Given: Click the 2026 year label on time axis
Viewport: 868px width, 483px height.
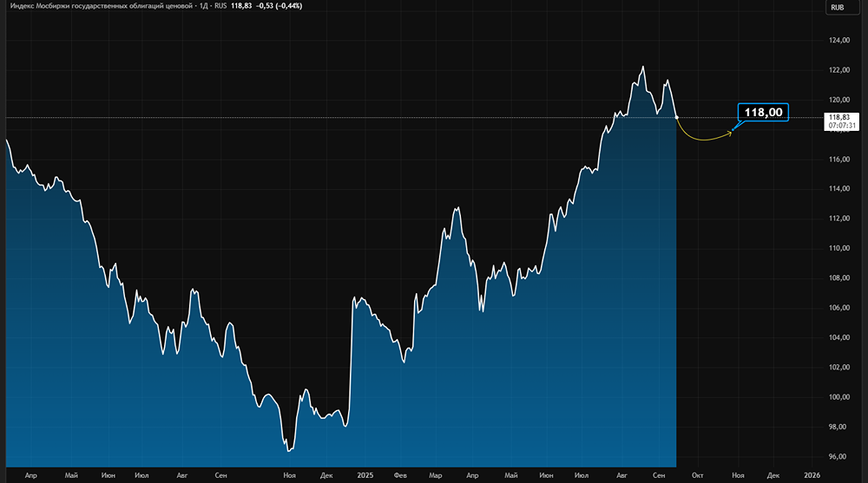Looking at the screenshot, I should pyautogui.click(x=812, y=475).
